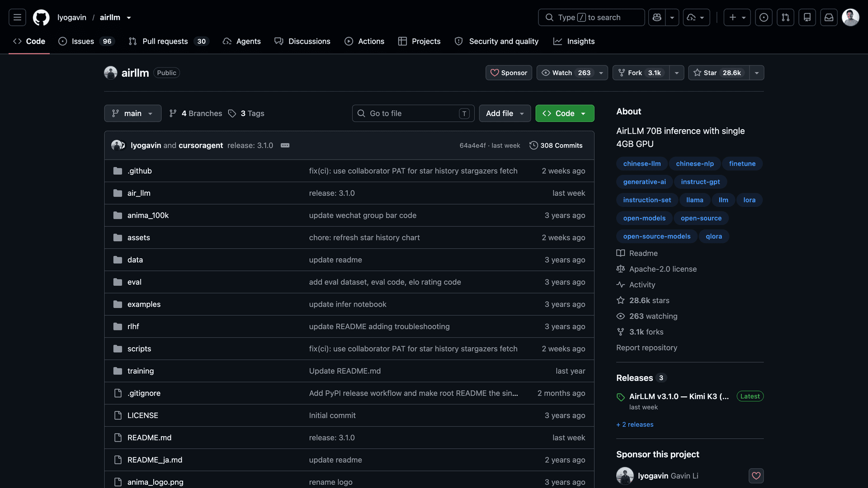The image size is (868, 488).
Task: Expand the Star lists dropdown arrow
Action: 757,73
